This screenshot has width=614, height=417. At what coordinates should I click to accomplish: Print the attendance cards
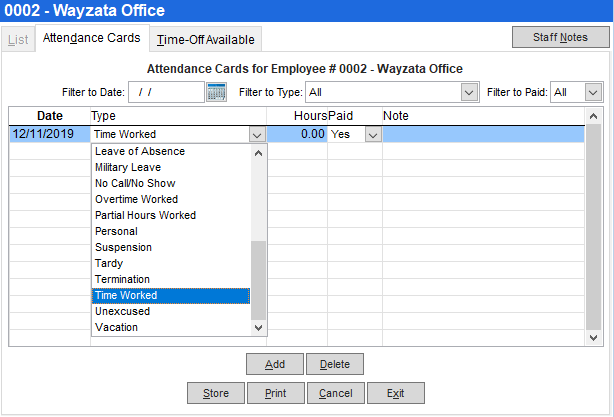click(x=276, y=393)
